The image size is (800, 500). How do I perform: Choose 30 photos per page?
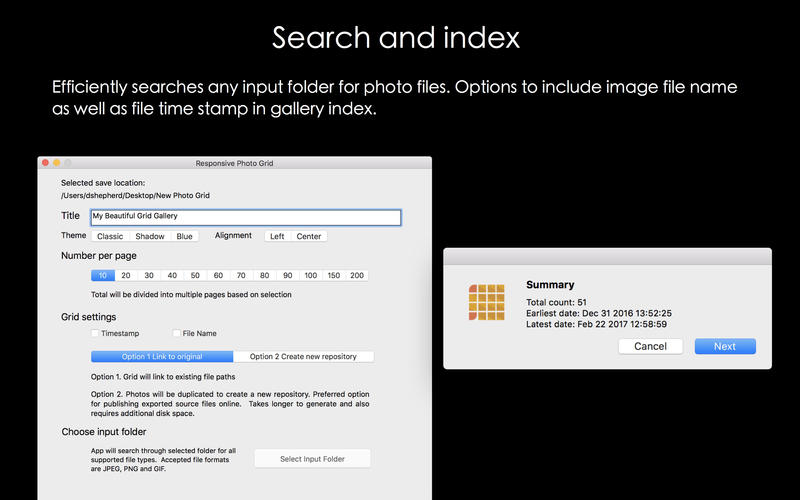[149, 276]
